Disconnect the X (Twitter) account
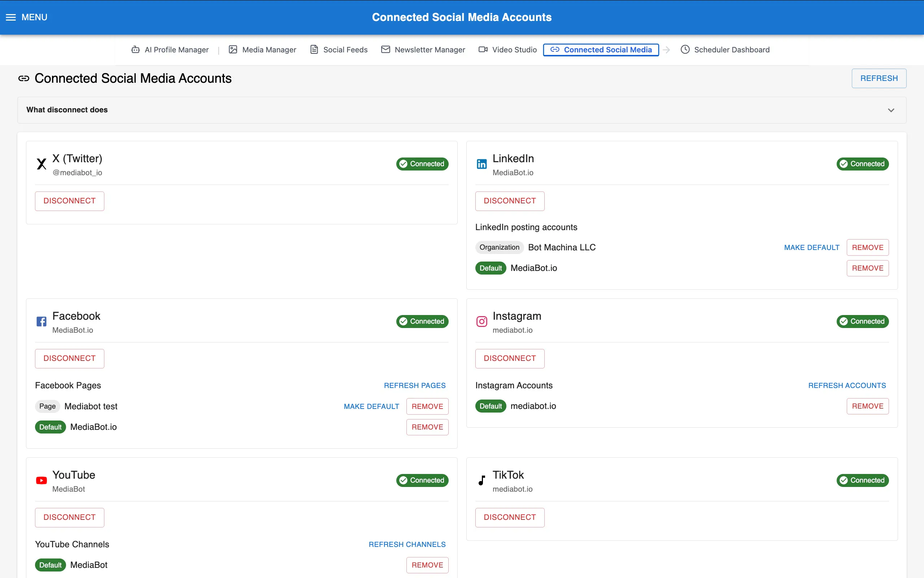The image size is (924, 578). click(70, 201)
